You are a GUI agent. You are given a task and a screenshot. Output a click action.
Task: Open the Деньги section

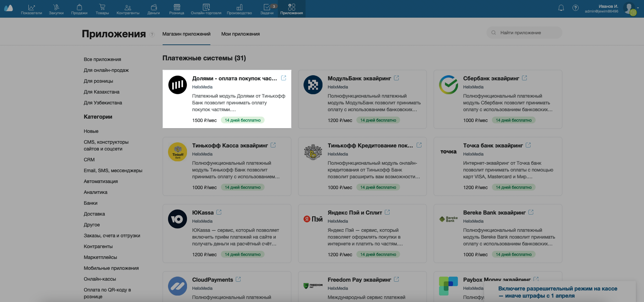click(x=153, y=9)
